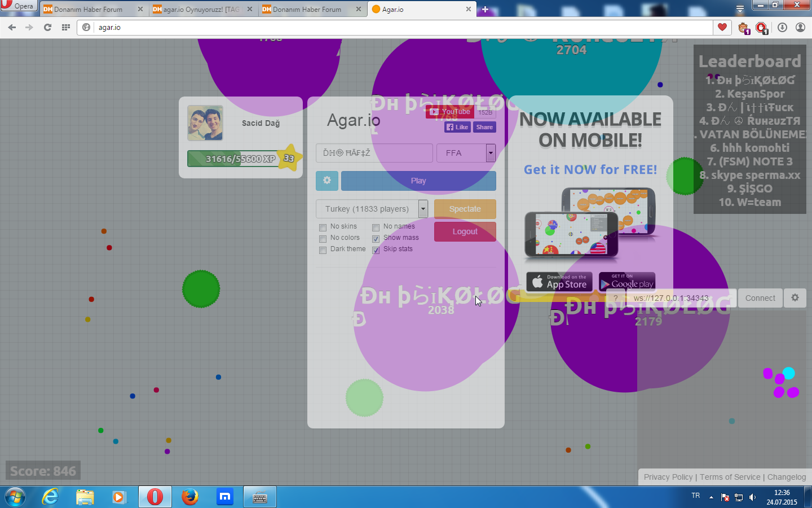Click the Play button
Viewport: 812px width, 508px height.
click(418, 181)
